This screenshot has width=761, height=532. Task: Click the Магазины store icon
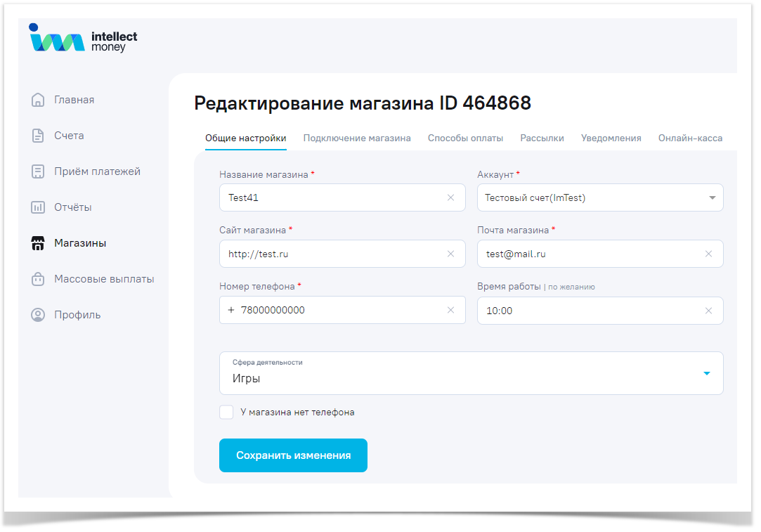(38, 243)
